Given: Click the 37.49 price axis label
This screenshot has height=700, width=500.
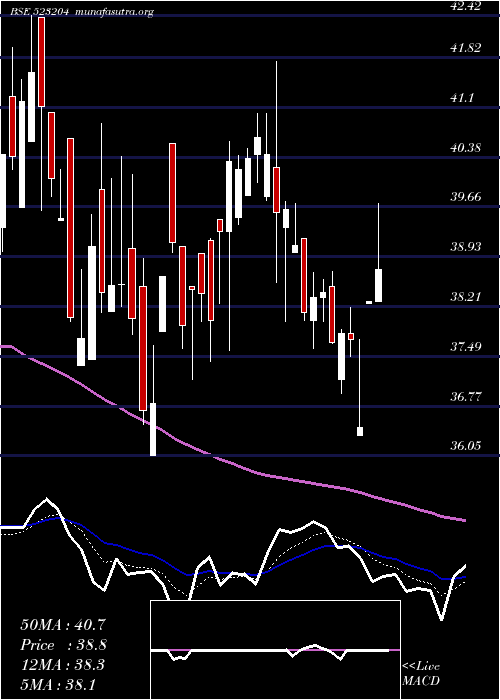Looking at the screenshot, I should [465, 346].
